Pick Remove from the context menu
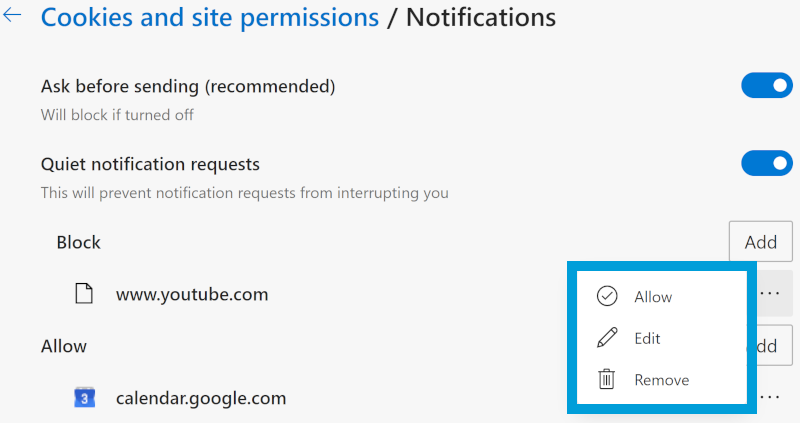 (661, 380)
